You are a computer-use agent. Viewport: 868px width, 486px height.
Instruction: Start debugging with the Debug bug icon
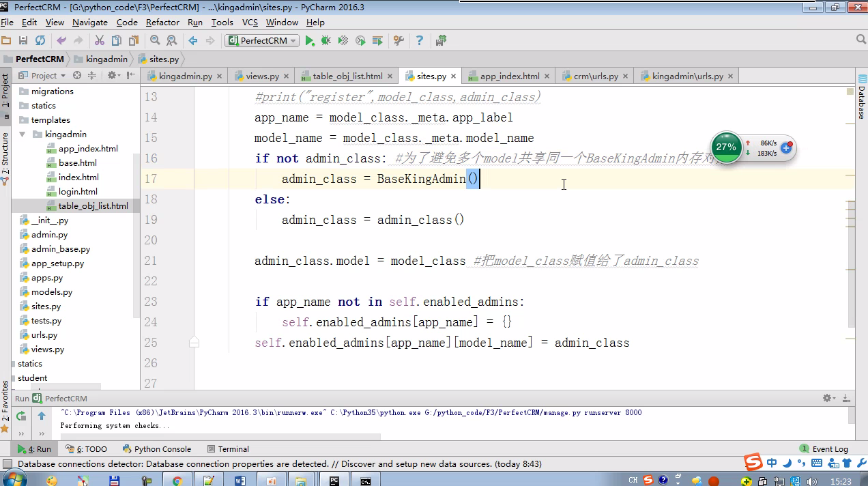tap(326, 41)
